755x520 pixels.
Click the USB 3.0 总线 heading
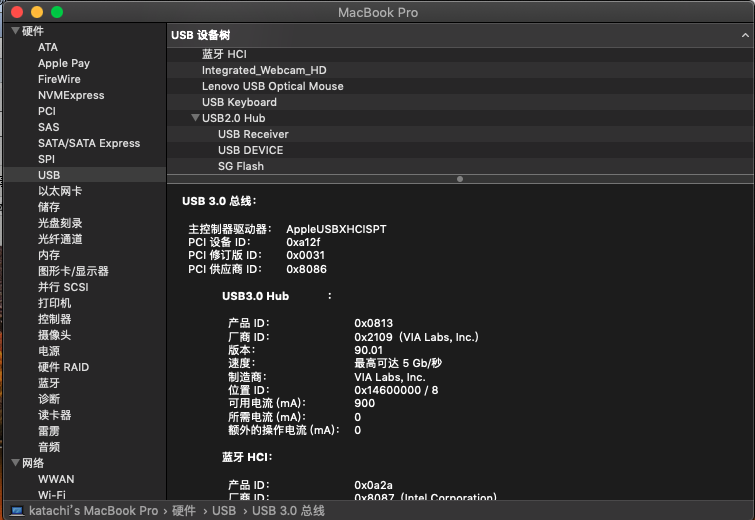[219, 201]
